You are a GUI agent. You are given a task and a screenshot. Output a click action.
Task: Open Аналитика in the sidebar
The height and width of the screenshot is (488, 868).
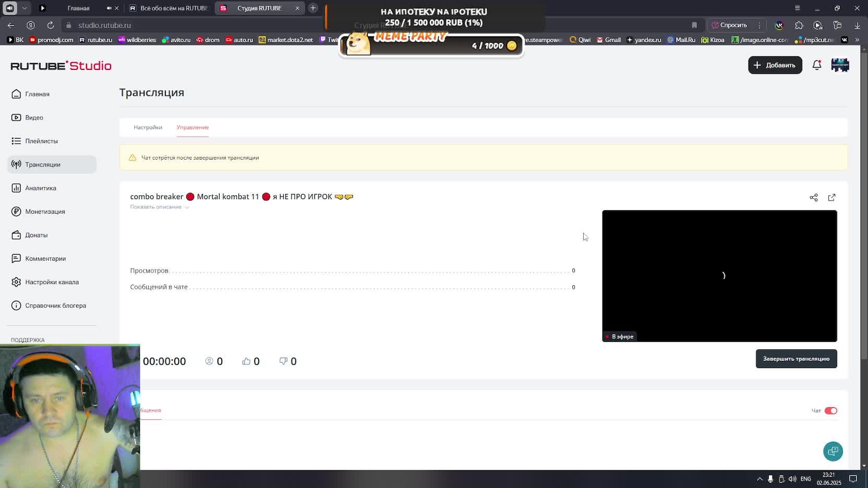pos(52,188)
